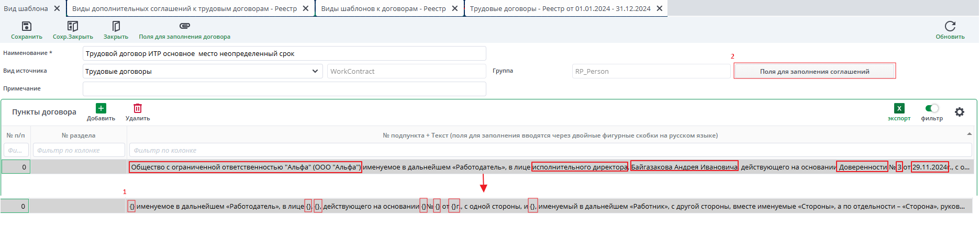Viewport: 980px width, 227px height.
Task: Open Виды шаблонов к договорам tab
Action: (383, 8)
